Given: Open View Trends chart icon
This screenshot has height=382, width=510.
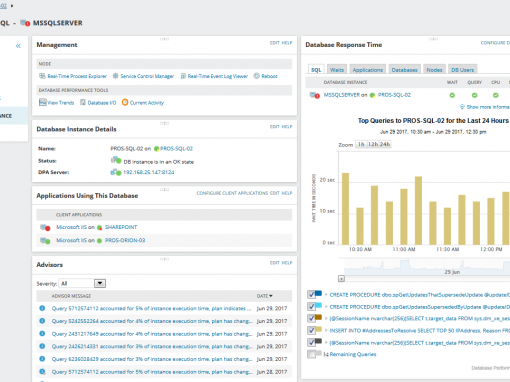Looking at the screenshot, I should click(43, 102).
